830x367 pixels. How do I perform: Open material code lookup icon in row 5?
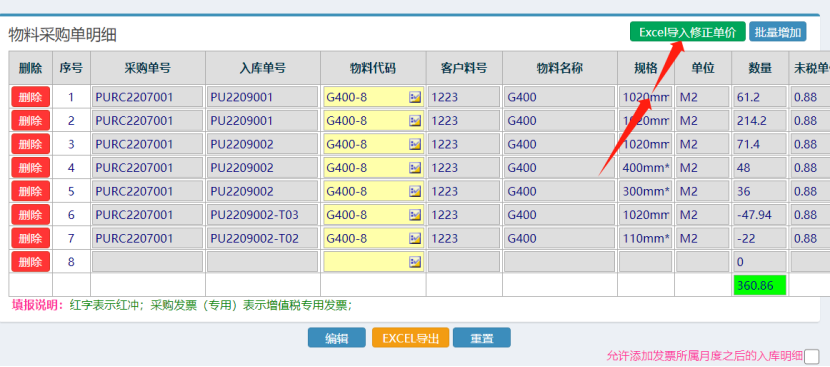[x=415, y=191]
